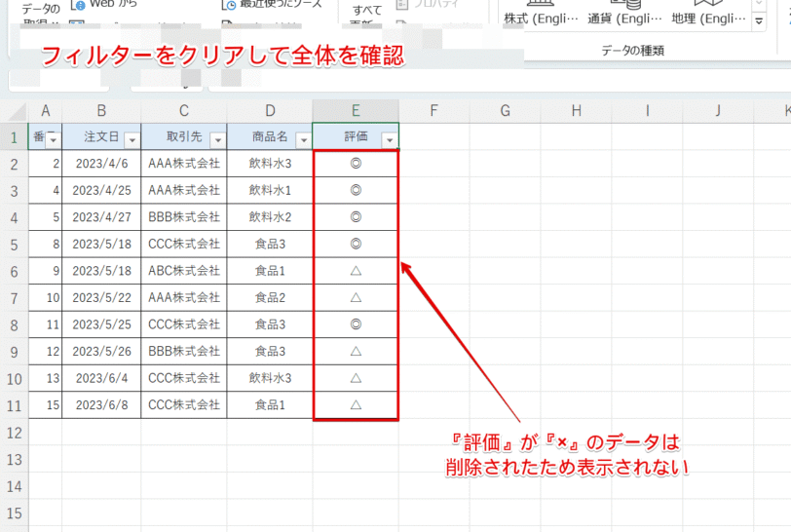Select row 2 header
The width and height of the screenshot is (791, 532).
14,164
